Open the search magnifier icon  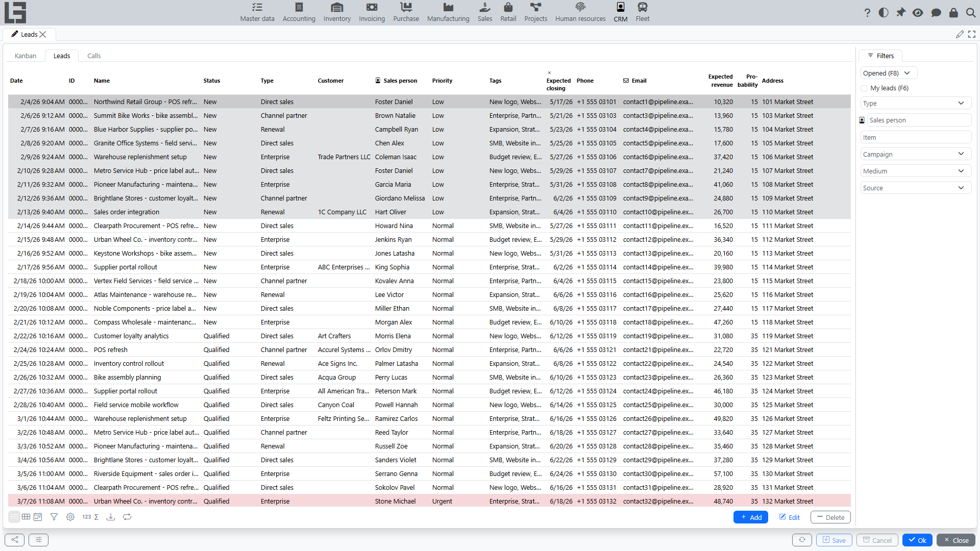971,13
